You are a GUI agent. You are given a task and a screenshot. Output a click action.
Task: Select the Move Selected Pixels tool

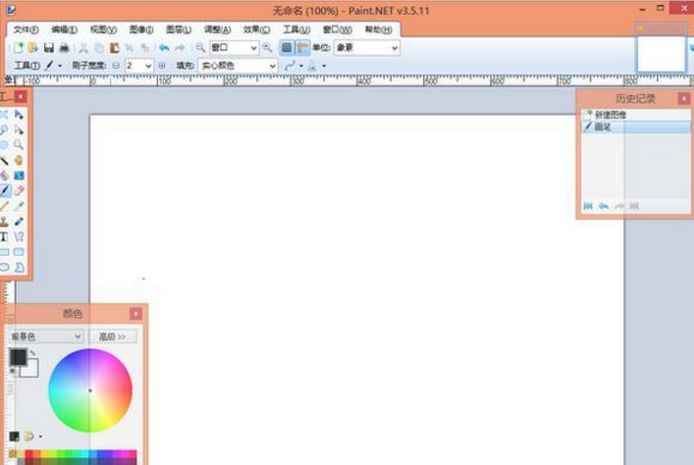pyautogui.click(x=19, y=115)
